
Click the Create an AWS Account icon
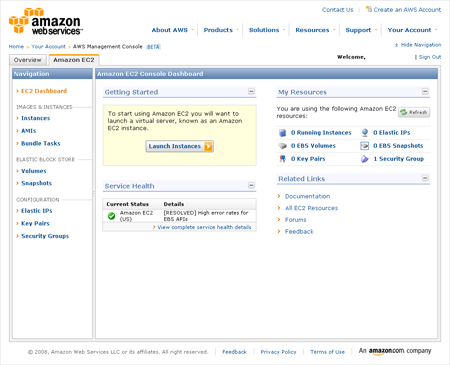click(368, 9)
